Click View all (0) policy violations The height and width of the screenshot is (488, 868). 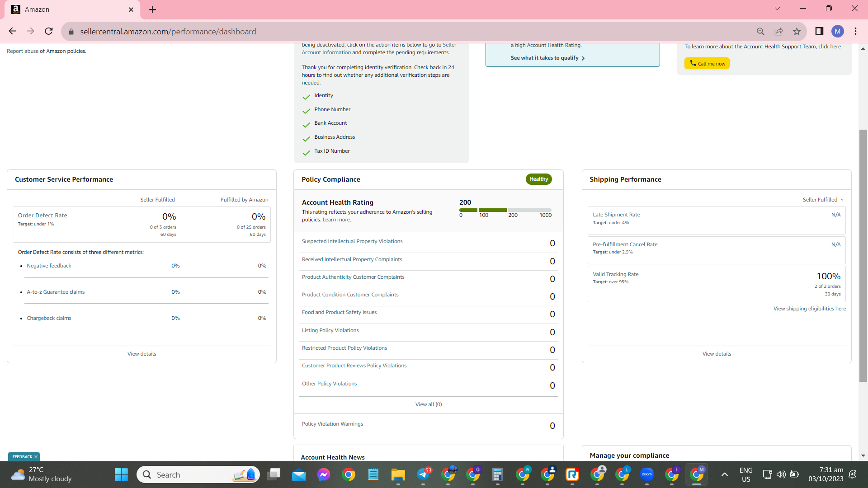(429, 404)
